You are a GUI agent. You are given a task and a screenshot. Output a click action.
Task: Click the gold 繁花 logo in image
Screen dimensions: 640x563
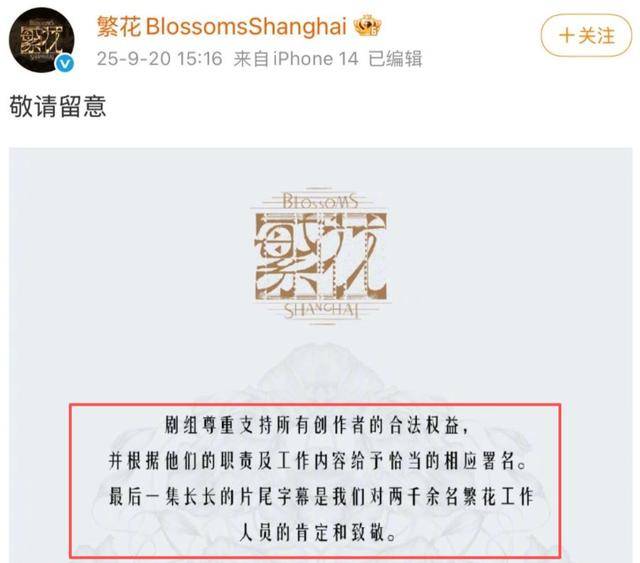320,256
